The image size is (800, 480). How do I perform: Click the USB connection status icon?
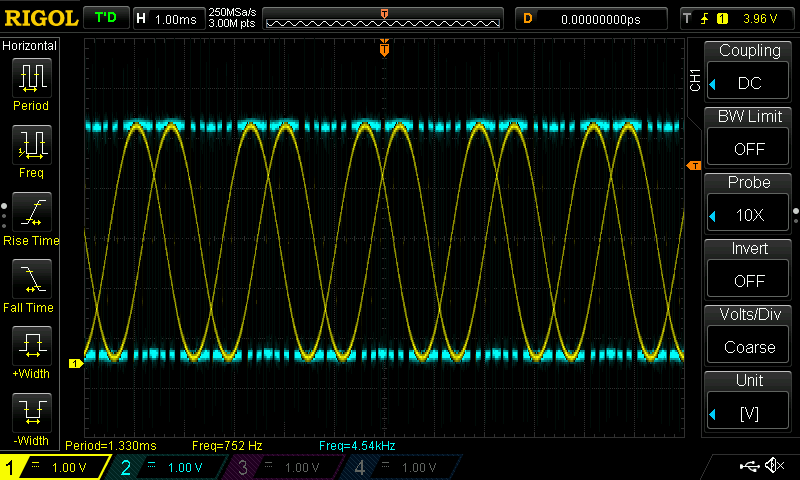tap(749, 466)
